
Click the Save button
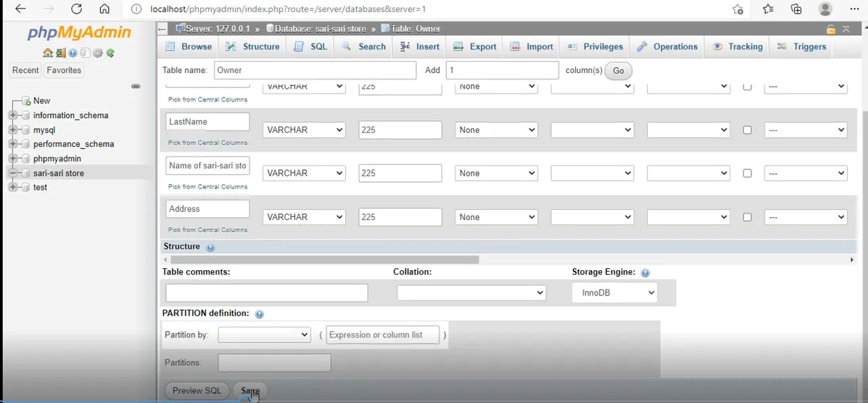(250, 391)
